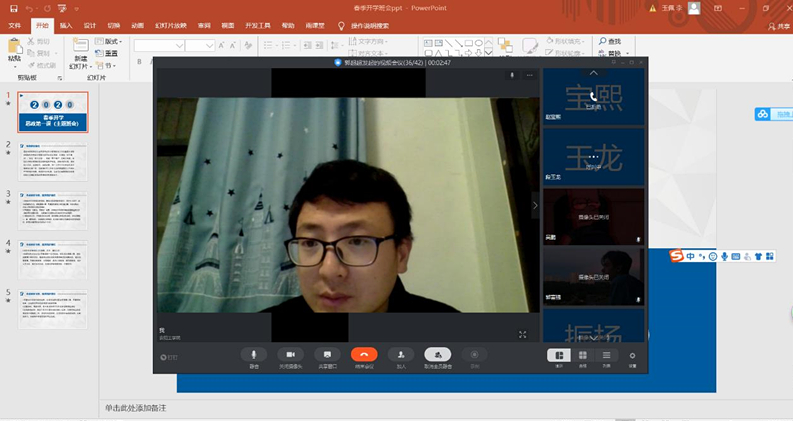Switch to grid layout view in meeting

click(x=583, y=355)
